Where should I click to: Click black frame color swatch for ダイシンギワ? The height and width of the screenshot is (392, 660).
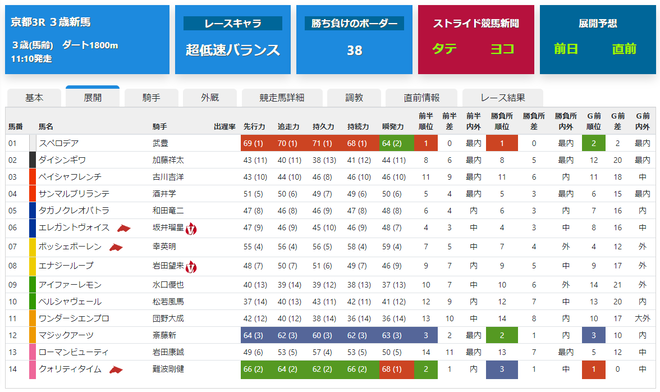[32, 160]
